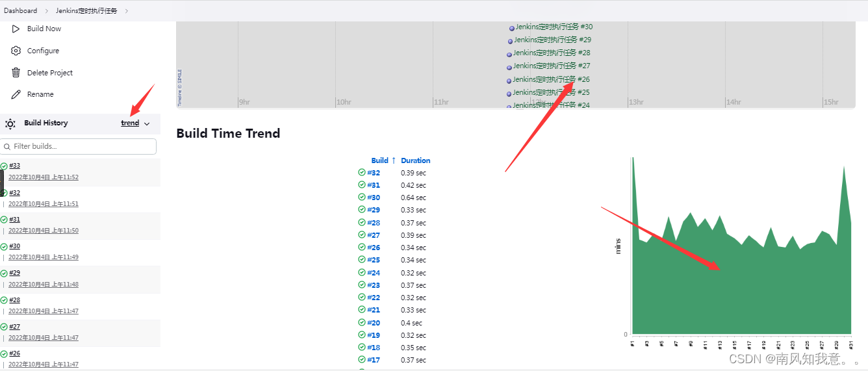Open Configure in side menu
868x371 pixels.
click(x=43, y=51)
